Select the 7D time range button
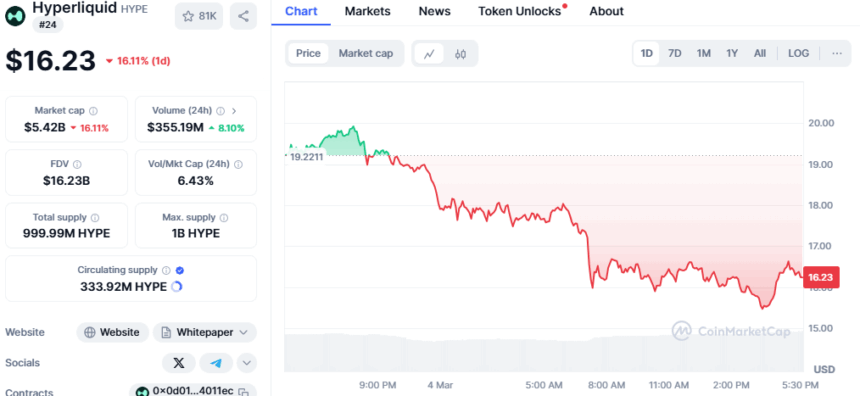The width and height of the screenshot is (860, 396). click(x=675, y=53)
